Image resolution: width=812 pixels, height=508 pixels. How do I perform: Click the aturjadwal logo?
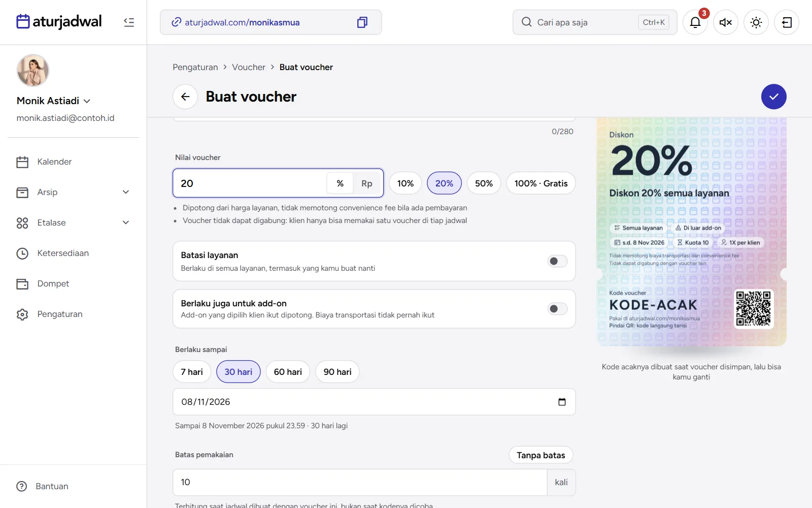[59, 22]
